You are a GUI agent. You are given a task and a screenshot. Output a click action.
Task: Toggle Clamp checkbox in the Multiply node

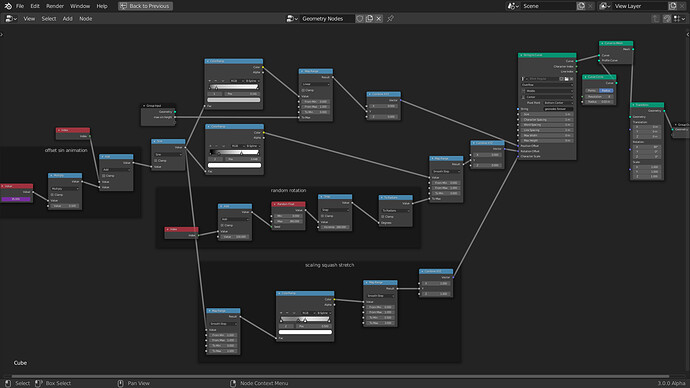(x=52, y=194)
